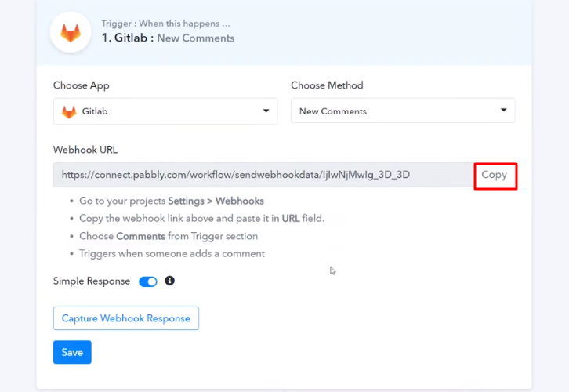
Task: Click the 'Triggers when someone adds a comment' line
Action: point(172,254)
